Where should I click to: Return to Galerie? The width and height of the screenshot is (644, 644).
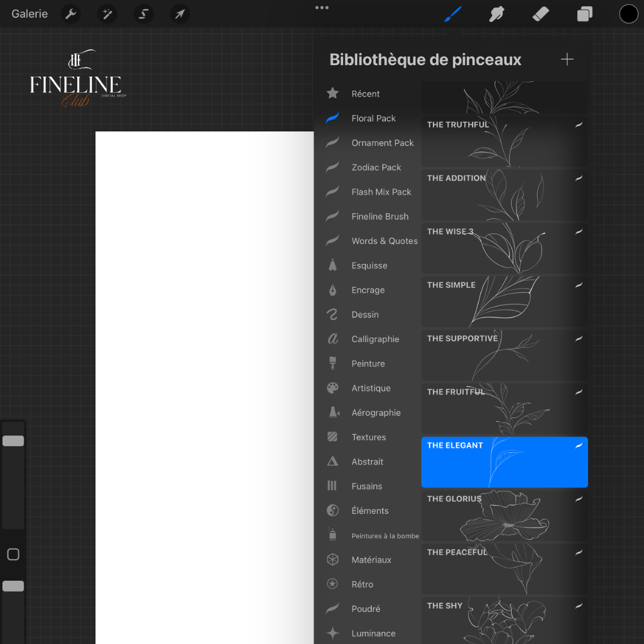pos(30,14)
